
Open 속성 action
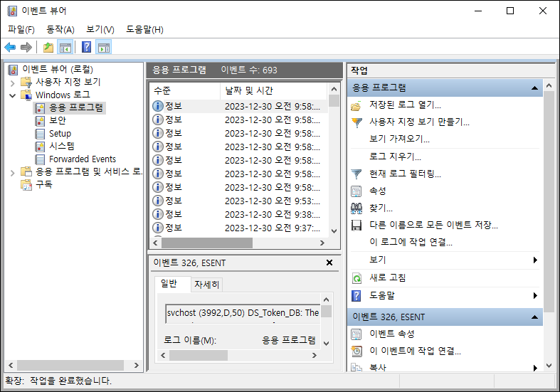(378, 191)
